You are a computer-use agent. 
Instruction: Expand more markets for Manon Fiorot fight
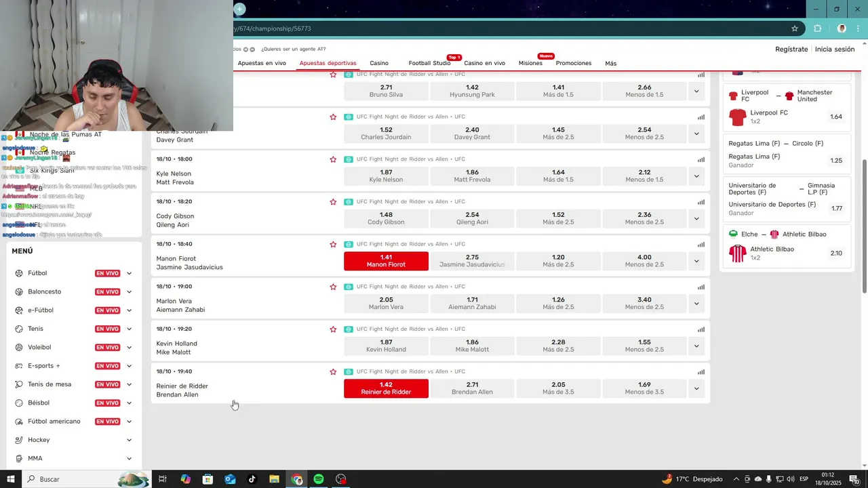[x=696, y=261]
